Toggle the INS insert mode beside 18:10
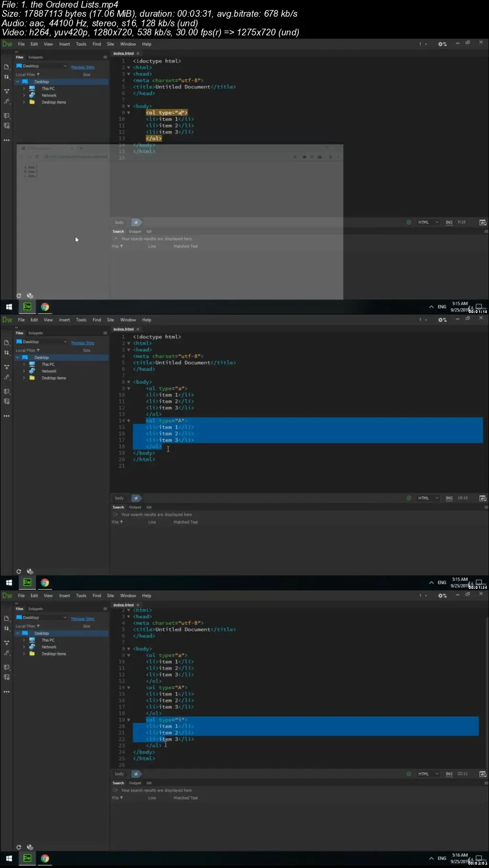Viewport: 489px width, 868px height. point(449,498)
